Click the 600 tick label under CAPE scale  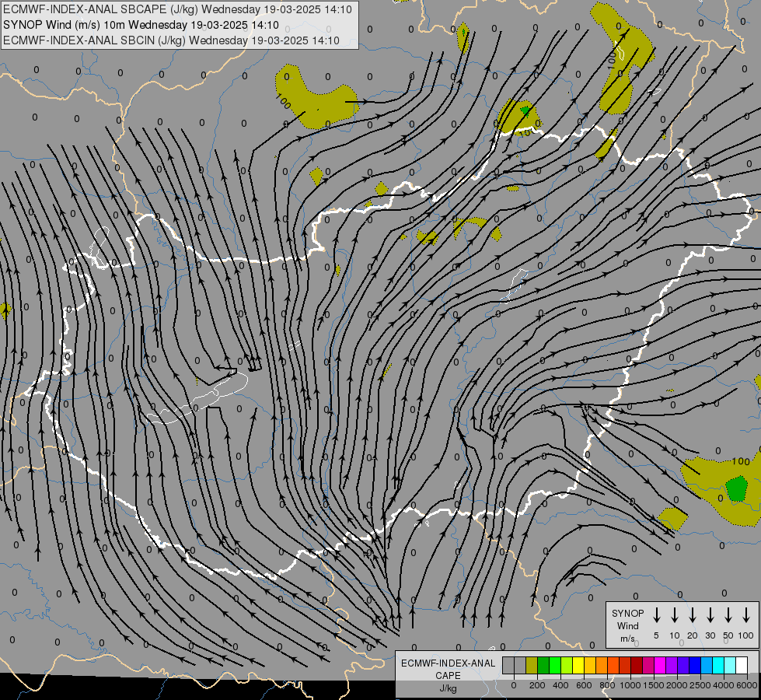pyautogui.click(x=584, y=685)
